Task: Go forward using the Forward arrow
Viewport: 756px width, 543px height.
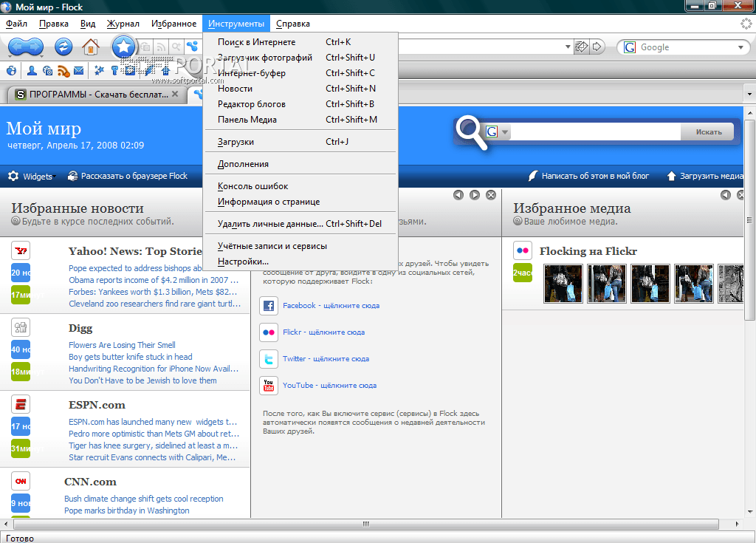Action: click(35, 47)
